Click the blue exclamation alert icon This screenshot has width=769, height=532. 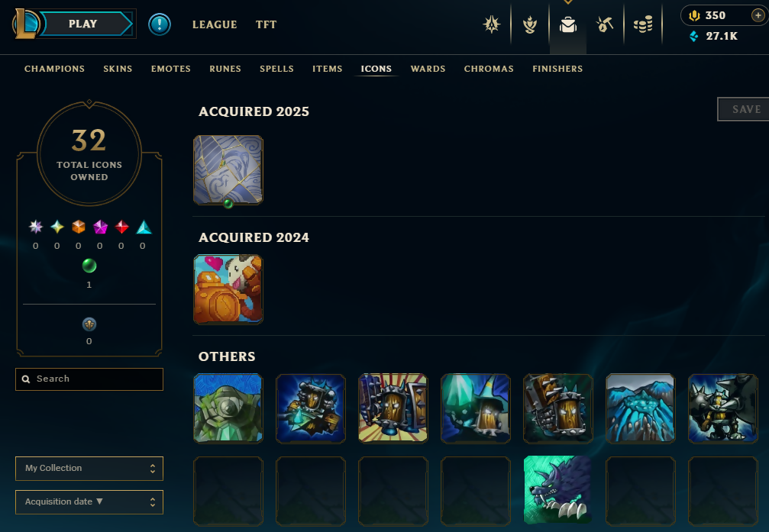(x=160, y=24)
